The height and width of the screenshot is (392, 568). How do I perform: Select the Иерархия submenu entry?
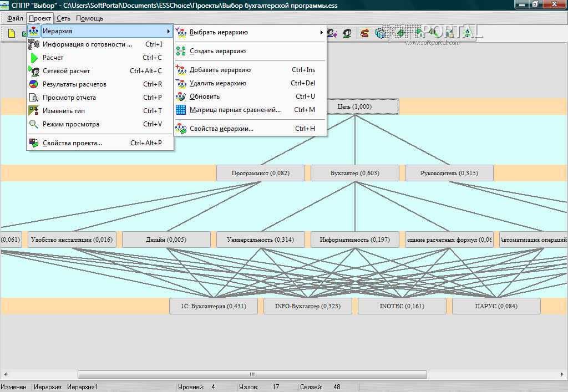[x=100, y=31]
